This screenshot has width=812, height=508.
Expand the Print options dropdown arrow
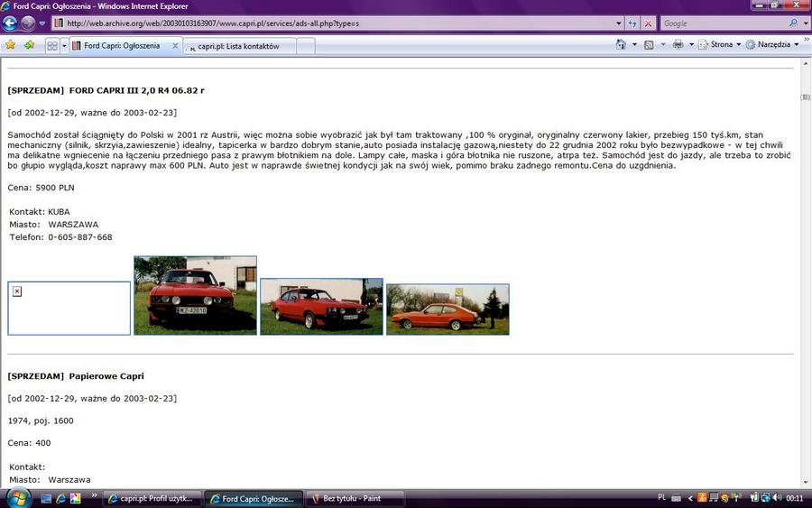point(691,44)
